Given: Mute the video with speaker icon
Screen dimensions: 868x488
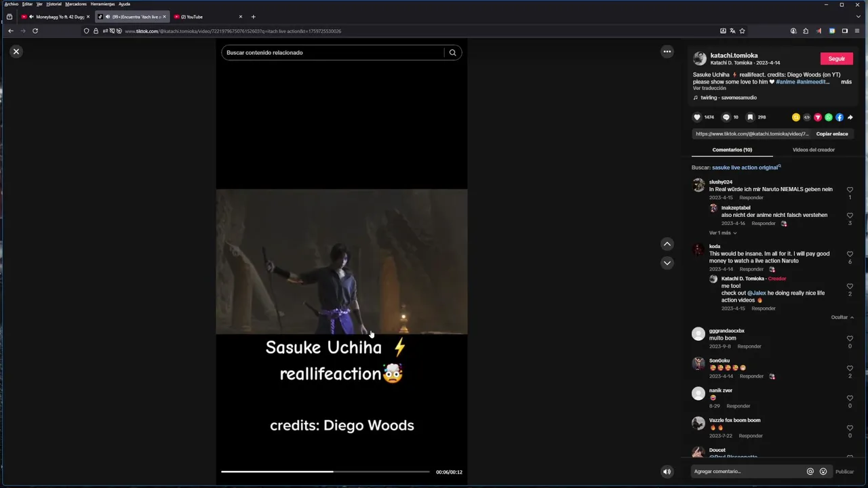Looking at the screenshot, I should tap(667, 472).
